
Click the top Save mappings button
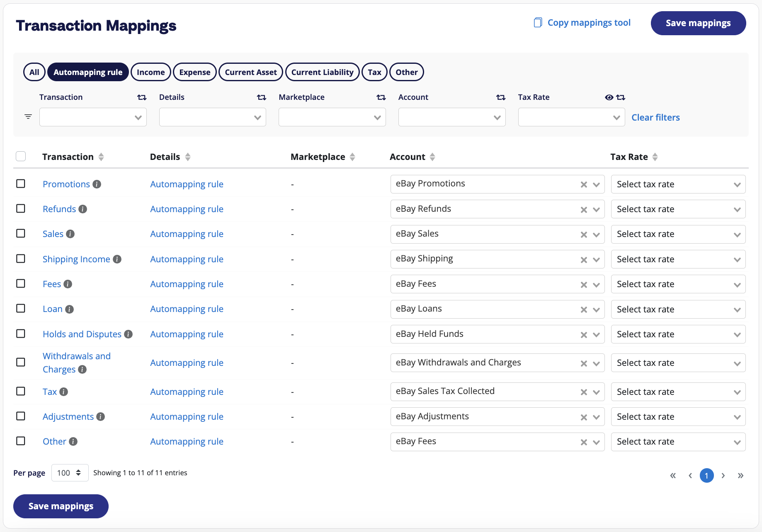[698, 23]
